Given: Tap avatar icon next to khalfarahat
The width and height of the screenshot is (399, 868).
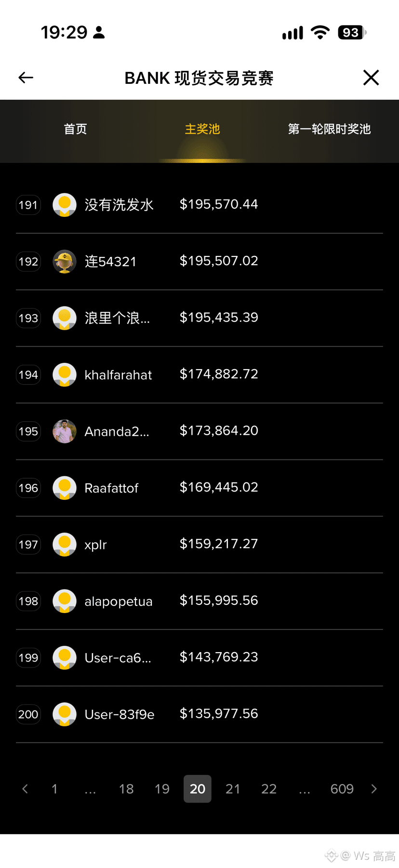Looking at the screenshot, I should [65, 375].
